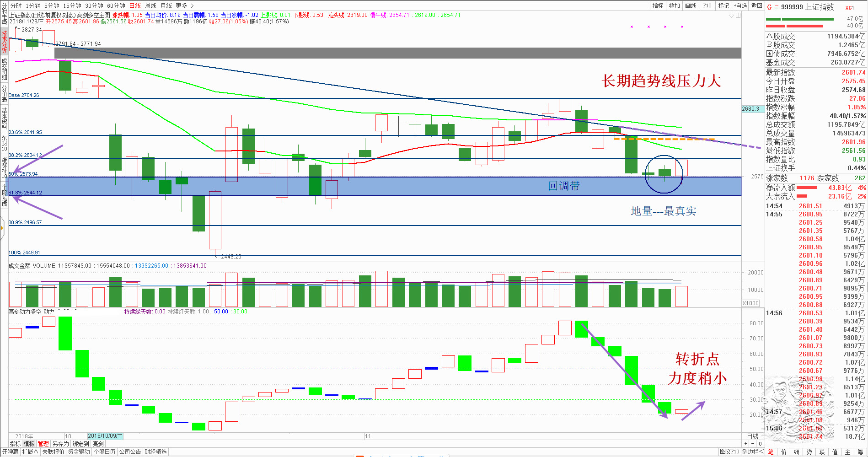Screen dimensions: 868x457
Task: Open 基本资料 in left sidebar
Action: (x=4, y=118)
